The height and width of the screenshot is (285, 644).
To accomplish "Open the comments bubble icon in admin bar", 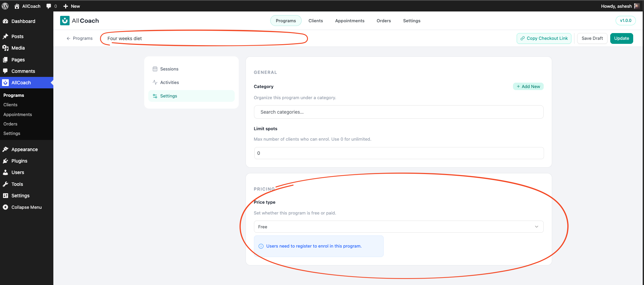I will pos(49,6).
